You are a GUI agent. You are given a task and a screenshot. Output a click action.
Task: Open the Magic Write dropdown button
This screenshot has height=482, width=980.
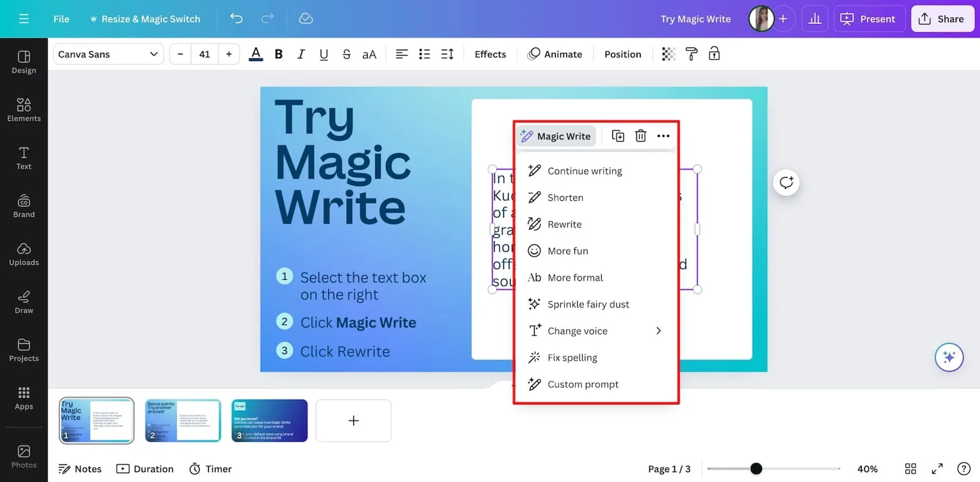point(556,136)
